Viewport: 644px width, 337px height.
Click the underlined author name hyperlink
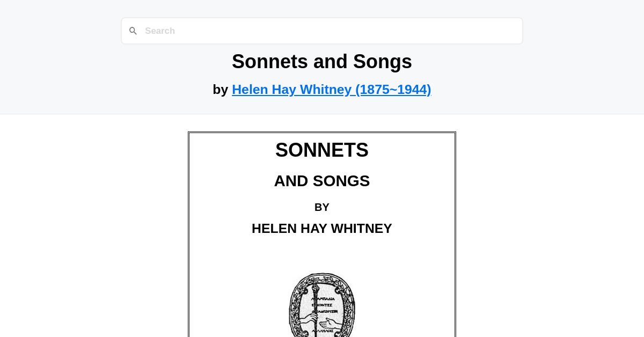pos(331,89)
